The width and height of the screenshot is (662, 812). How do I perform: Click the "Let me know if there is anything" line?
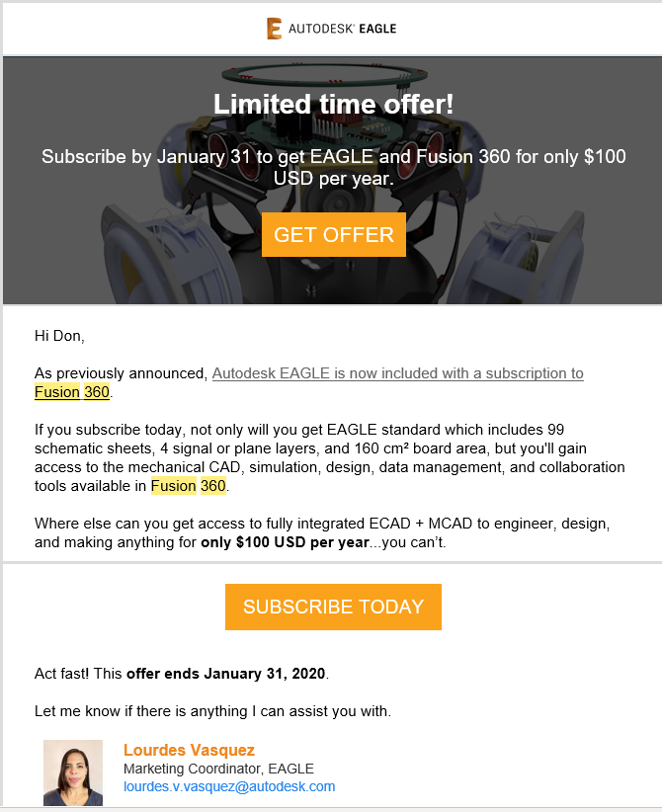click(x=212, y=711)
